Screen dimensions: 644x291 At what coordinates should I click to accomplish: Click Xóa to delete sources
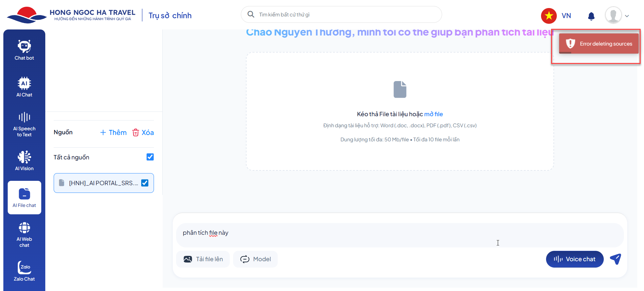coord(143,133)
